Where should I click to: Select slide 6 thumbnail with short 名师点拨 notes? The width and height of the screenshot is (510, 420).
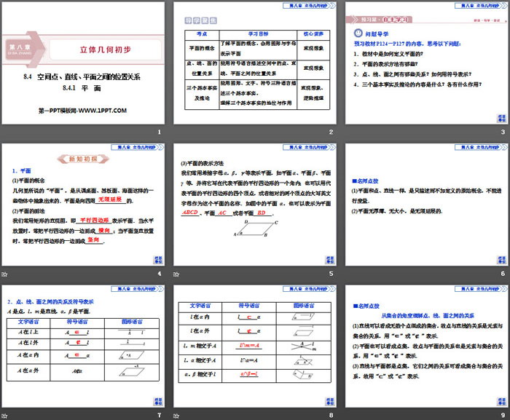pyautogui.click(x=426, y=205)
